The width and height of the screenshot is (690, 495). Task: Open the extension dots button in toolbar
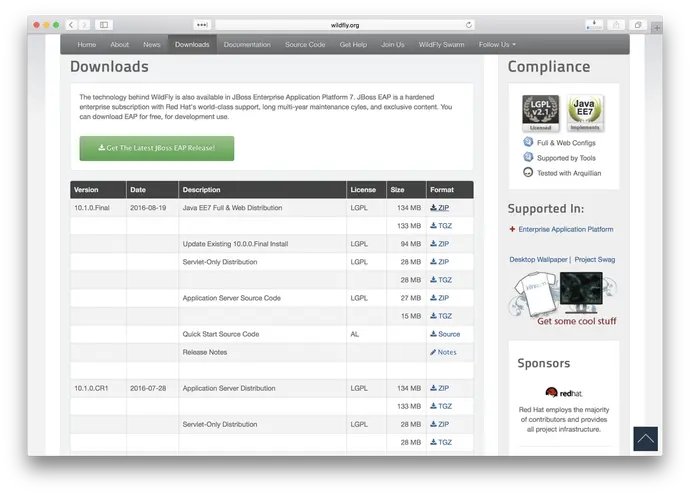(x=202, y=25)
